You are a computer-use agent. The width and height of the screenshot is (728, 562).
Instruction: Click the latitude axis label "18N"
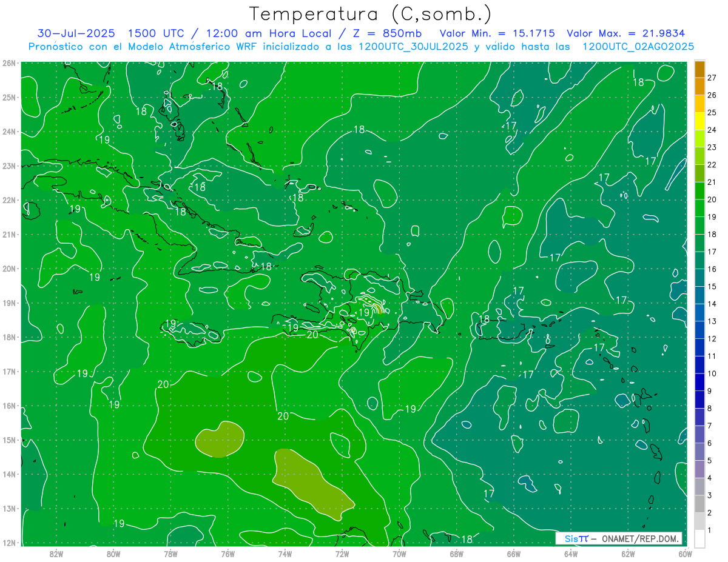8,337
